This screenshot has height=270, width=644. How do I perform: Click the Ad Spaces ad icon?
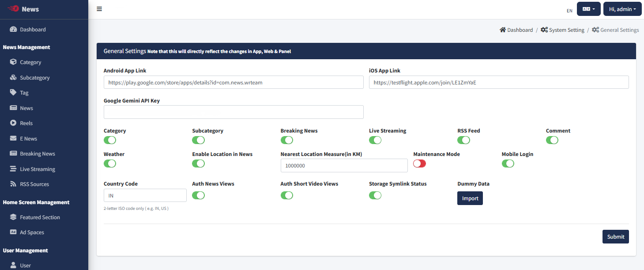coord(13,232)
